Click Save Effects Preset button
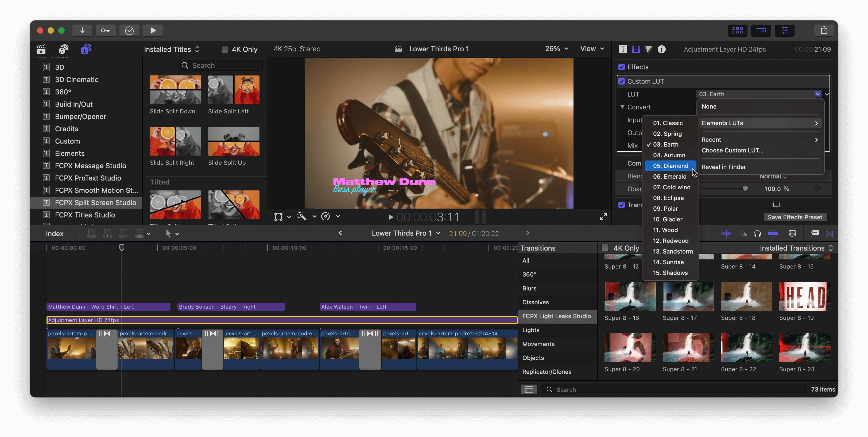Screen dimensions: 868x437 tap(795, 217)
